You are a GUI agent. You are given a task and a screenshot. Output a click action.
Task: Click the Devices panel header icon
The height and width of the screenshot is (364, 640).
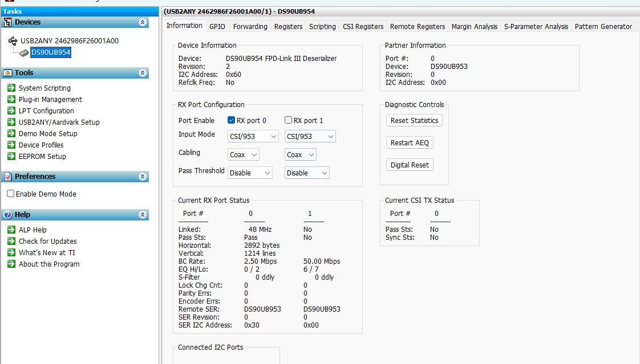point(8,22)
